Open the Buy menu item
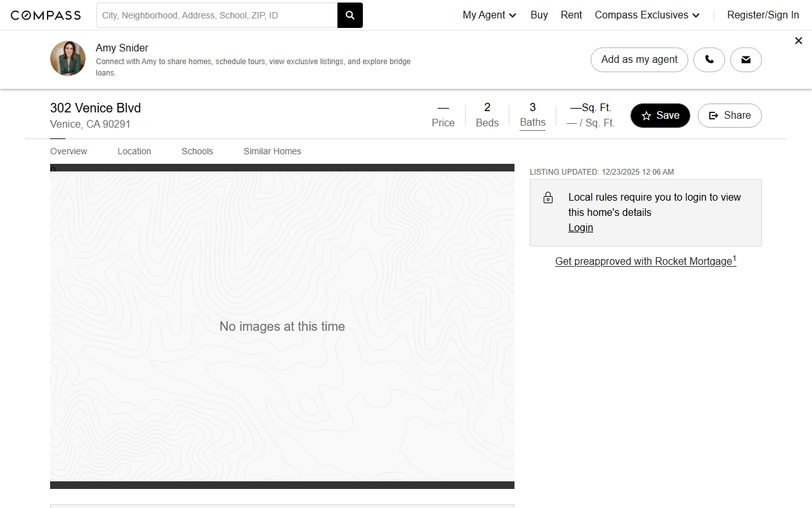 pos(539,15)
